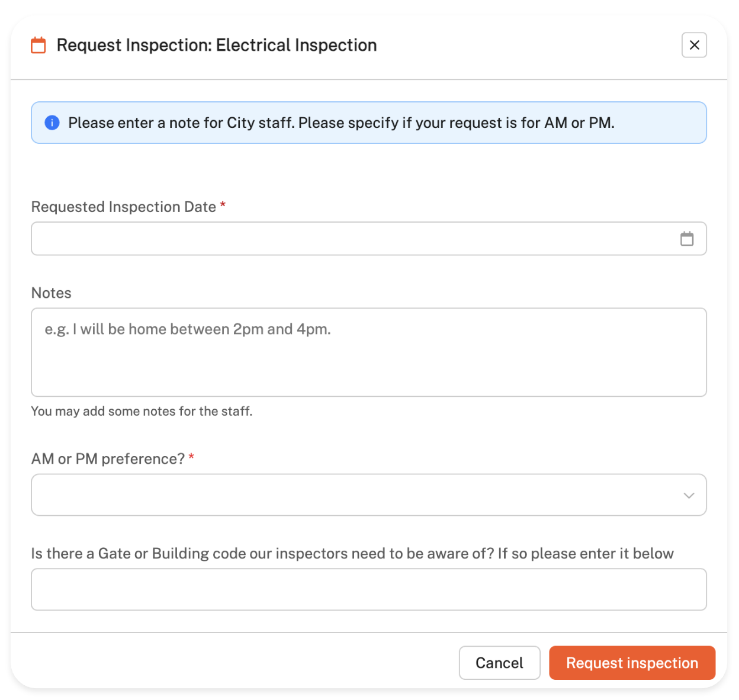The width and height of the screenshot is (739, 700).
Task: Click the blue info icon in the banner
Action: coord(52,123)
